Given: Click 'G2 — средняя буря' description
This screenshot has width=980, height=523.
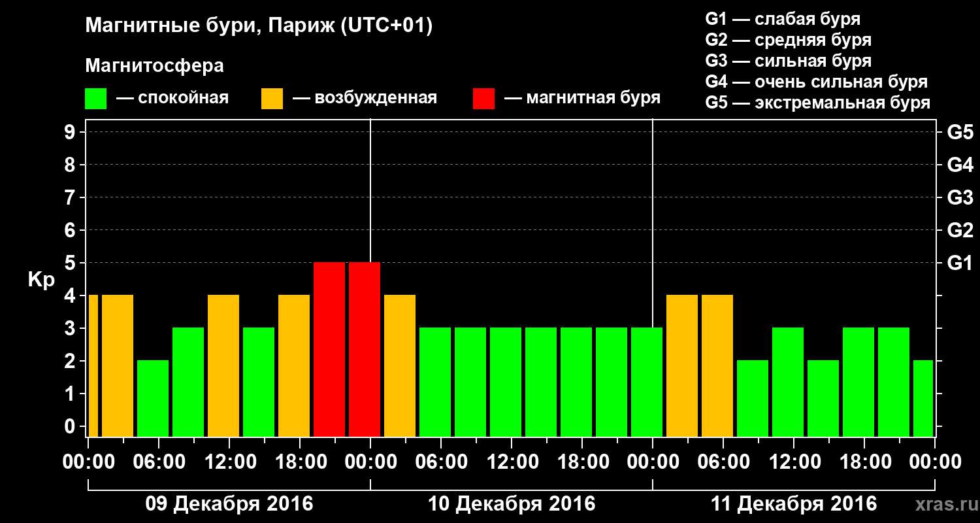Looking at the screenshot, I should click(x=789, y=40).
